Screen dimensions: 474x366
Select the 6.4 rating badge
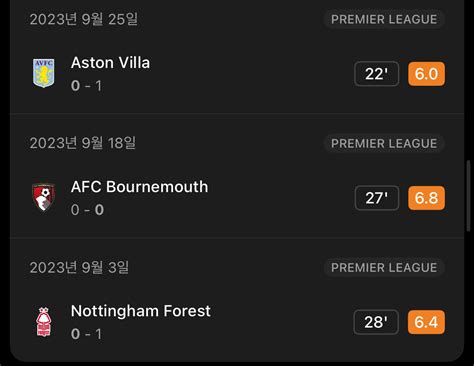[426, 322]
